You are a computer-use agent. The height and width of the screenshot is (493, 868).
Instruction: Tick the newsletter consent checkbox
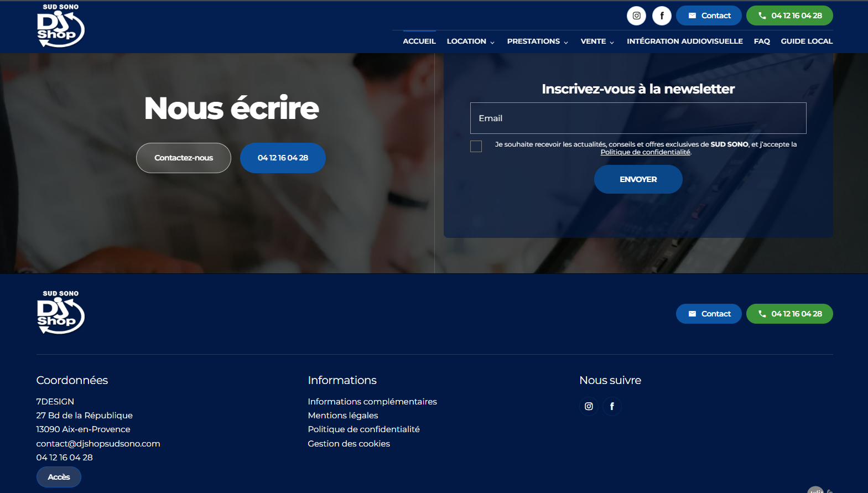pyautogui.click(x=476, y=146)
